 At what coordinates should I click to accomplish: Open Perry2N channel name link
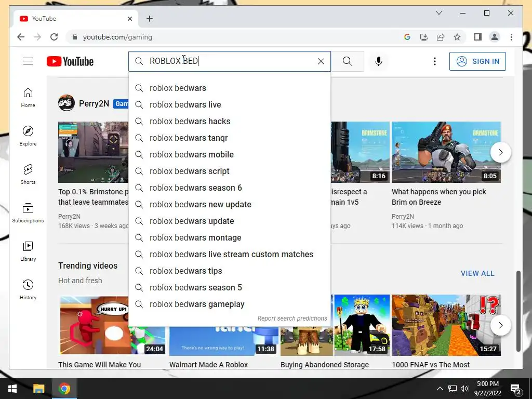94,103
